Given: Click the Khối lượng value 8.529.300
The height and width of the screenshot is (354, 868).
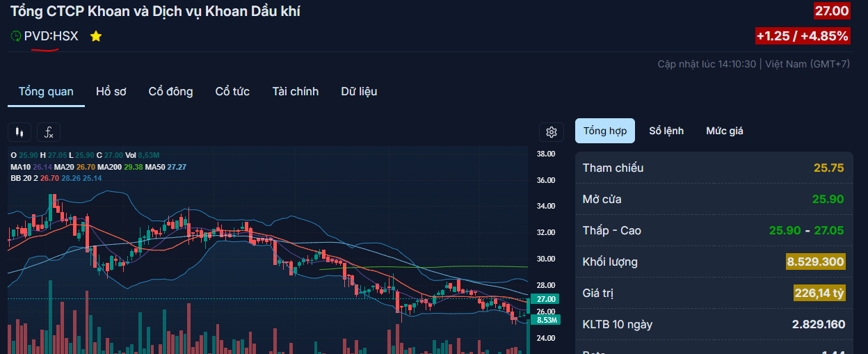Looking at the screenshot, I should click(x=816, y=262).
